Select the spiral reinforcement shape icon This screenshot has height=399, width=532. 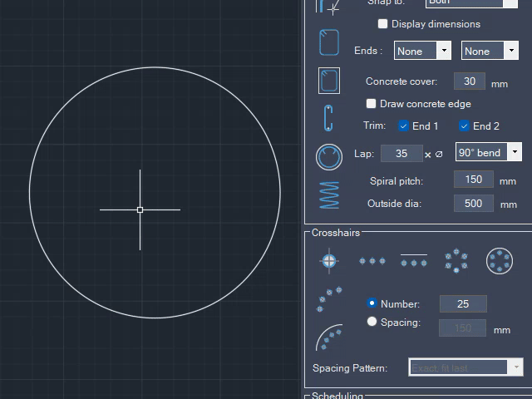[329, 195]
